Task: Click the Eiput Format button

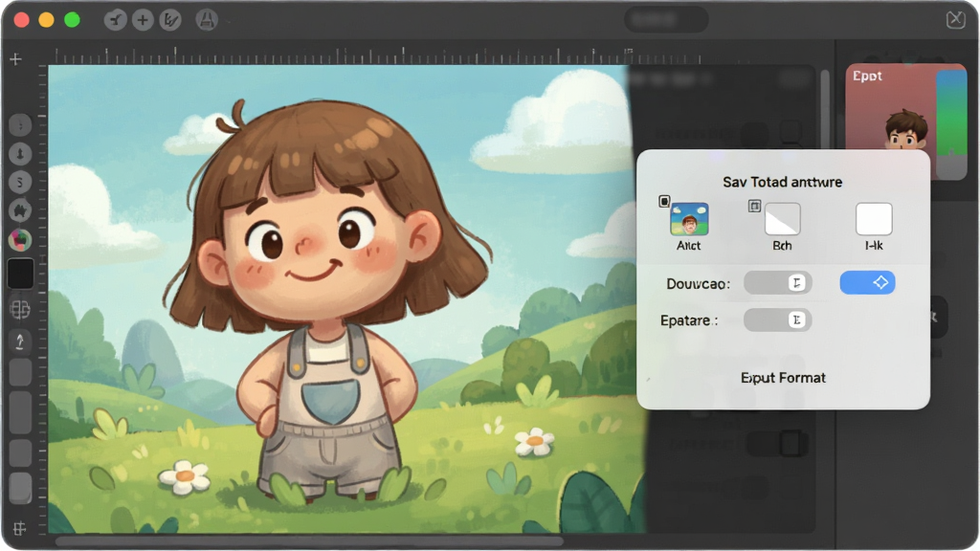Action: point(783,378)
